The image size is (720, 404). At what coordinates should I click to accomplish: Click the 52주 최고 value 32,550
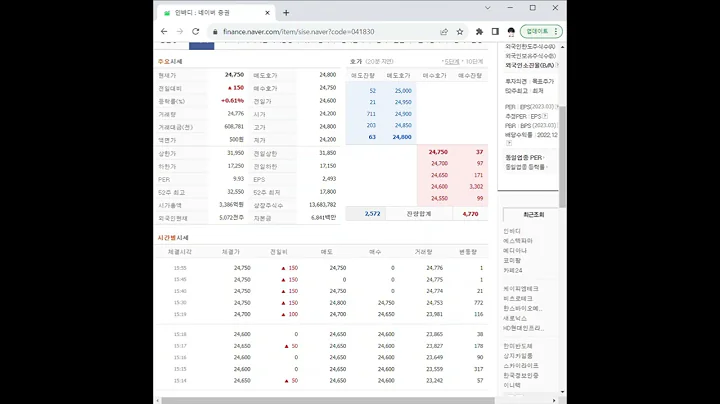(236, 192)
